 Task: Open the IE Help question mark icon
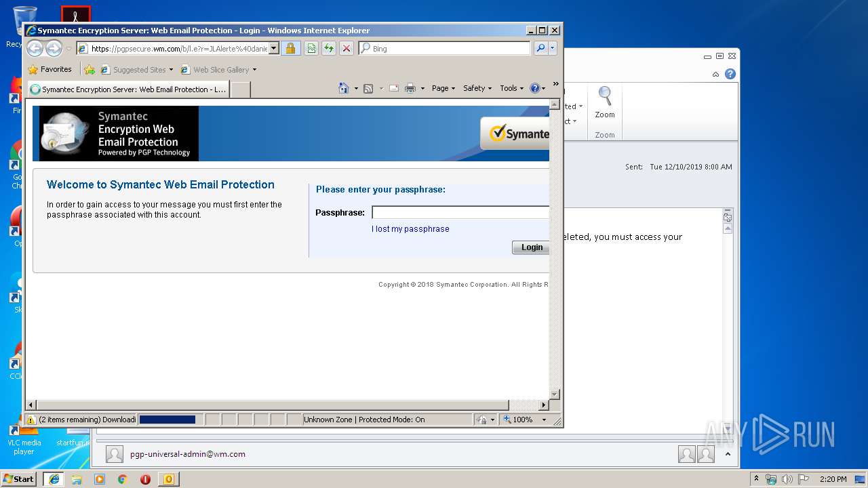[x=535, y=88]
